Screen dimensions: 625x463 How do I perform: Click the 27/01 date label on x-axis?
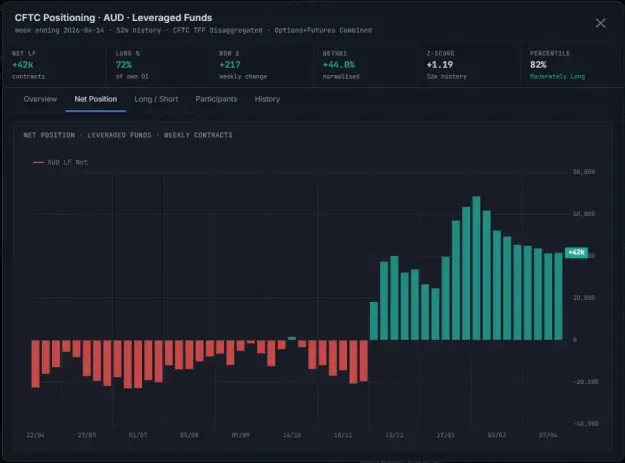point(445,435)
